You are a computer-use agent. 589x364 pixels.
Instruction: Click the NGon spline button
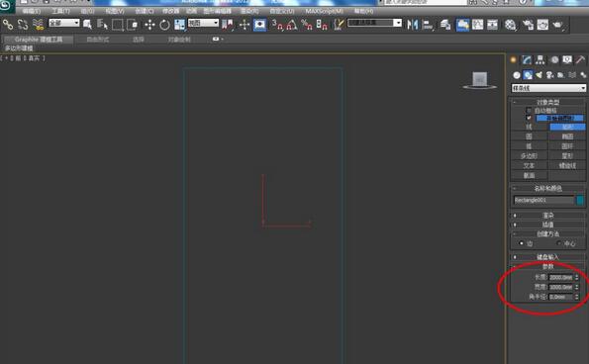(x=529, y=155)
